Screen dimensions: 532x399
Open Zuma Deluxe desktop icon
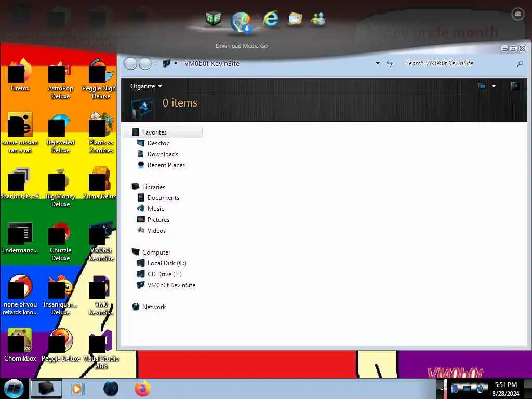tap(100, 183)
